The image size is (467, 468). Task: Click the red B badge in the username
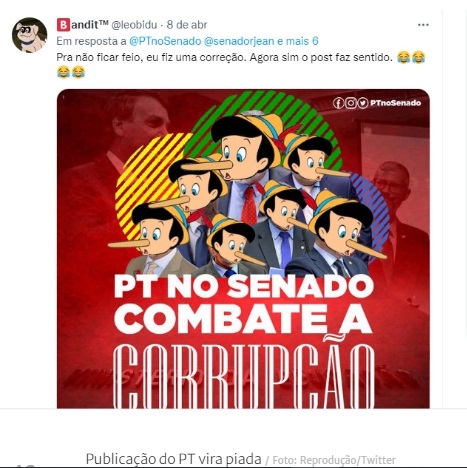pyautogui.click(x=63, y=25)
